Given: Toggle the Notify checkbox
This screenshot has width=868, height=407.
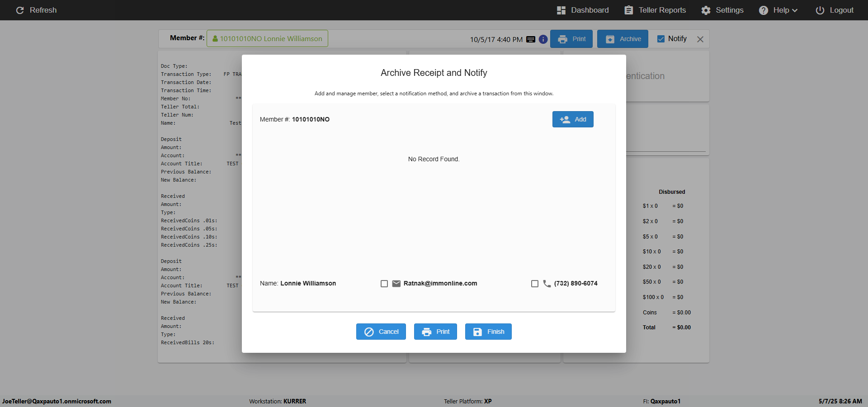Looking at the screenshot, I should coord(661,39).
